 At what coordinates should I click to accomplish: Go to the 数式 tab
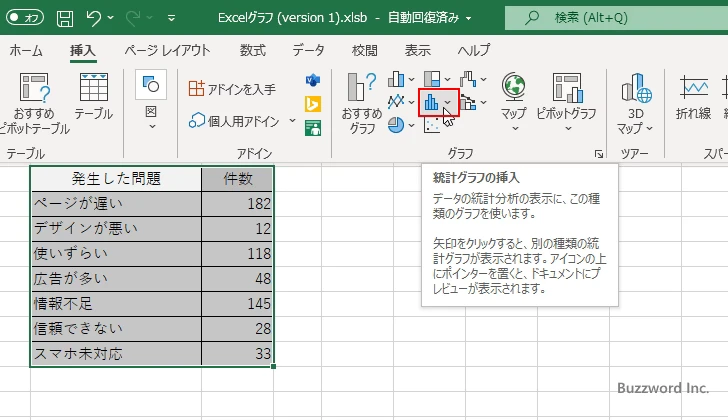pyautogui.click(x=253, y=50)
